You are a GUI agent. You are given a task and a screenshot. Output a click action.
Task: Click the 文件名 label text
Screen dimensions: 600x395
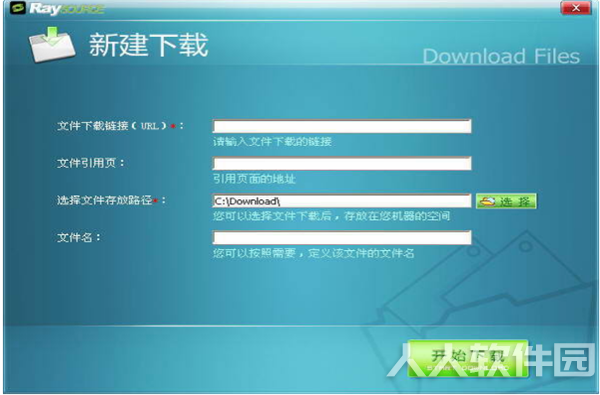click(x=78, y=237)
